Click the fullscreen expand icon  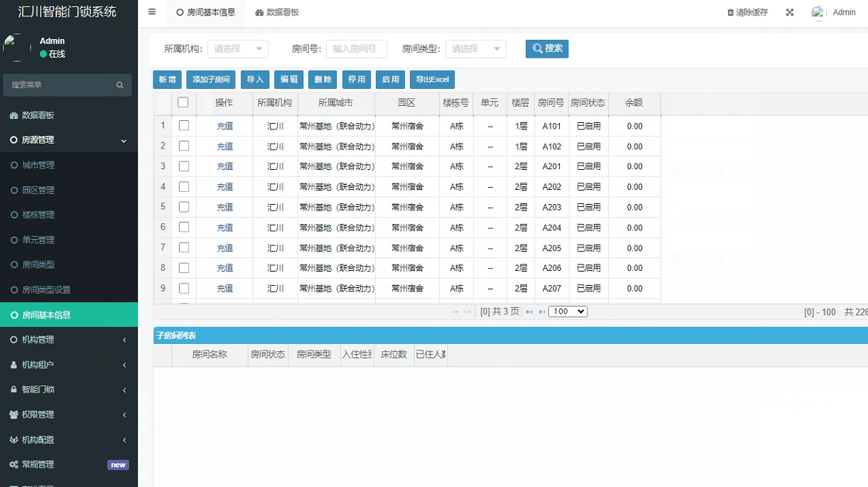point(789,13)
